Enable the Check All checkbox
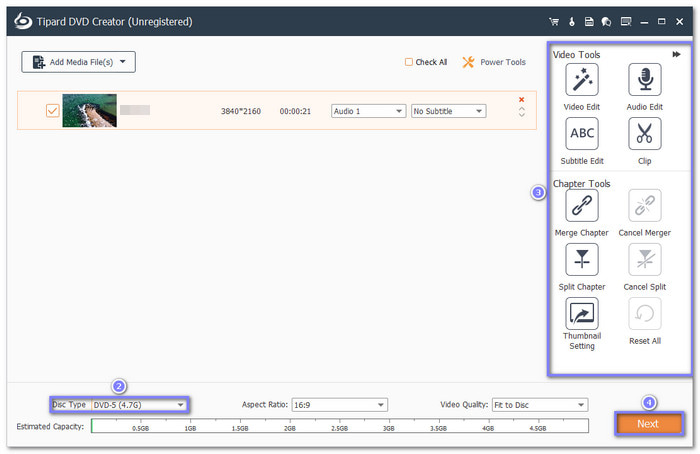700x454 pixels. click(408, 62)
